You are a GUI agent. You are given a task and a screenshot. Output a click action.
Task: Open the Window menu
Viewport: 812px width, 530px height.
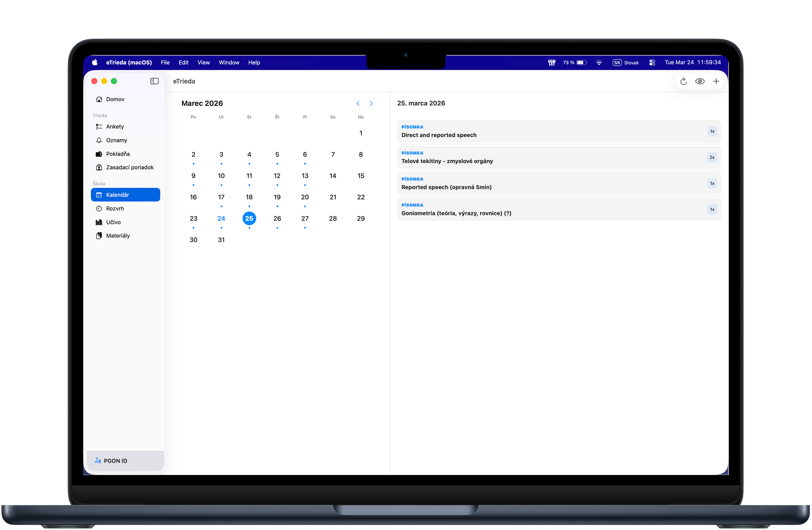[x=229, y=63]
